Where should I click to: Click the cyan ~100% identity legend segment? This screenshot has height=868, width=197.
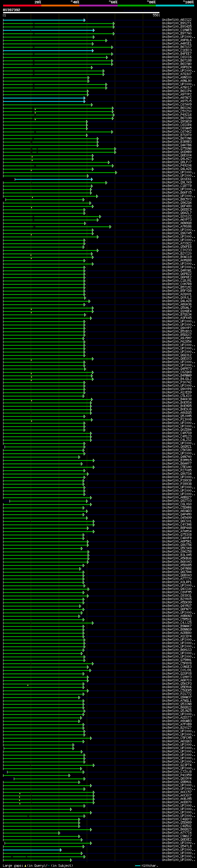[x=175, y=6]
